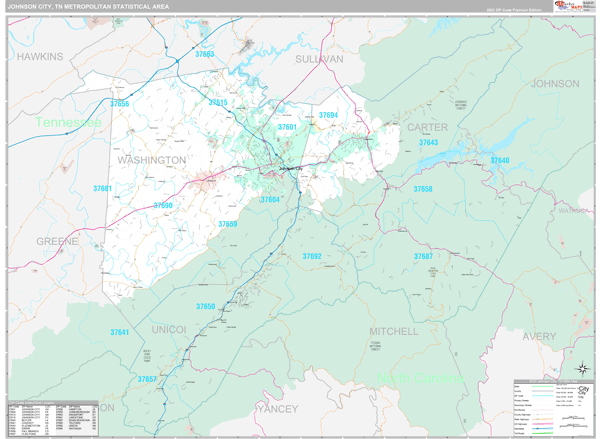Click ZIP code label 37640 near the lake

click(x=500, y=160)
